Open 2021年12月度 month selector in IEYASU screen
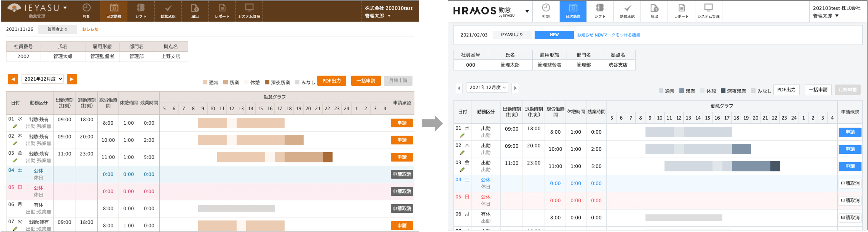This screenshot has height=232, width=868. coord(43,79)
